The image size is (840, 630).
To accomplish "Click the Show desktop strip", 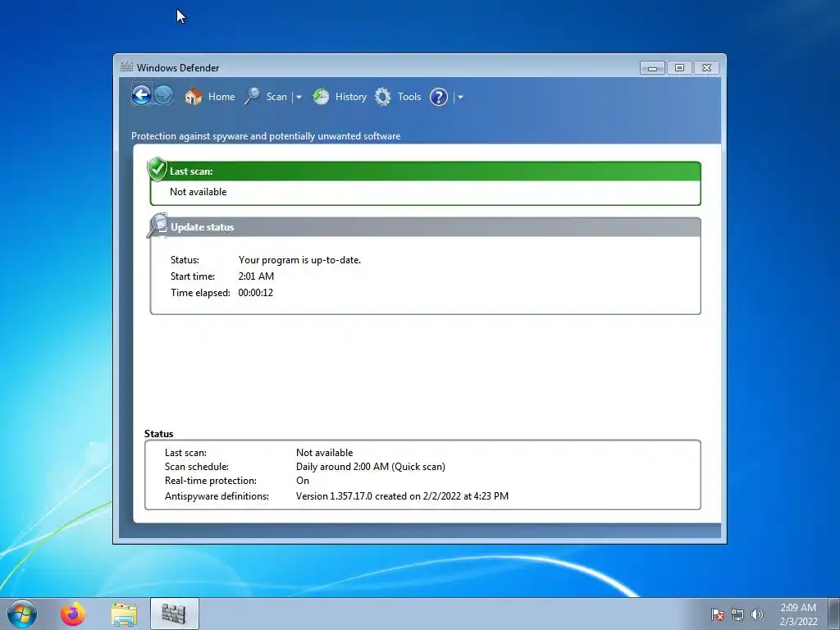I will (834, 614).
